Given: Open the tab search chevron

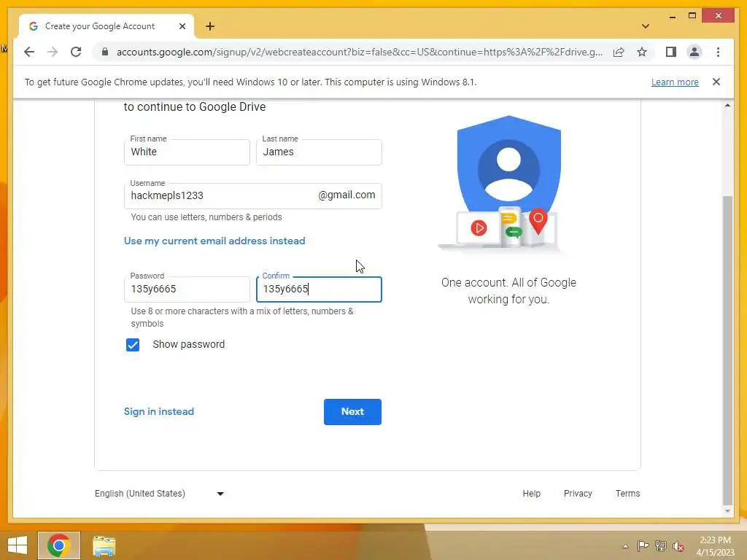Looking at the screenshot, I should click(645, 26).
